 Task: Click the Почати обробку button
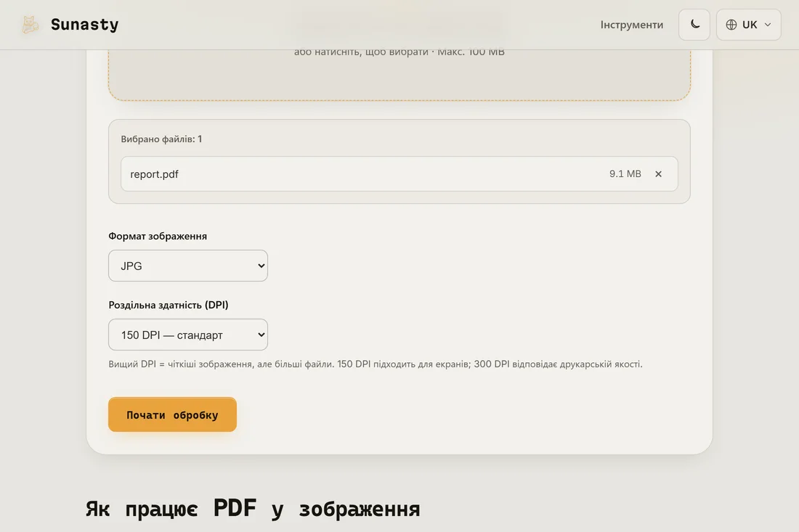(x=172, y=414)
